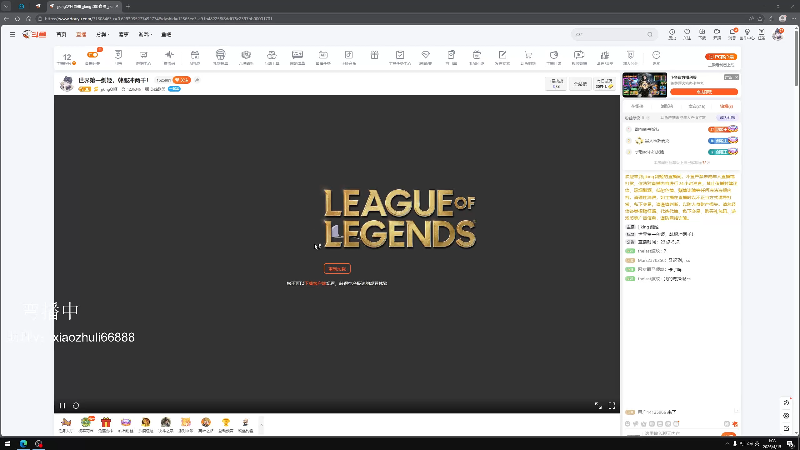The width and height of the screenshot is (800, 450).
Task: Switch to the second tab in the chat panel
Action: (x=667, y=106)
